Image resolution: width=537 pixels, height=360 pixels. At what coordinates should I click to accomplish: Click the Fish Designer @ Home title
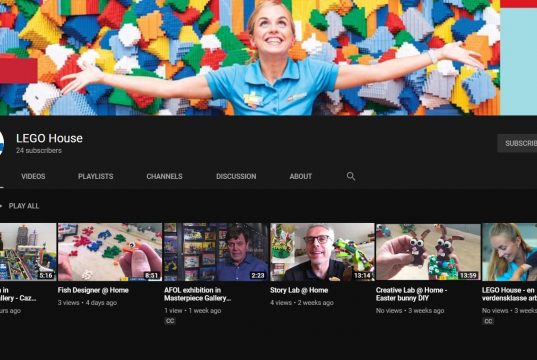pos(93,290)
